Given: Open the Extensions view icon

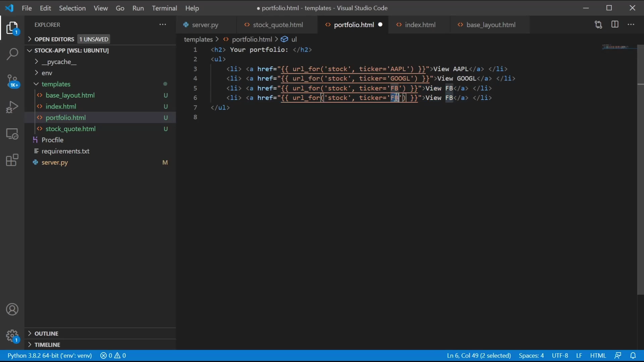Looking at the screenshot, I should coord(12,159).
